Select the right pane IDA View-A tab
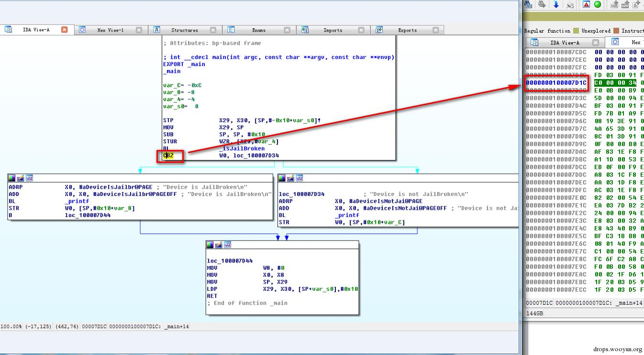The width and height of the screenshot is (644, 355). click(x=564, y=42)
